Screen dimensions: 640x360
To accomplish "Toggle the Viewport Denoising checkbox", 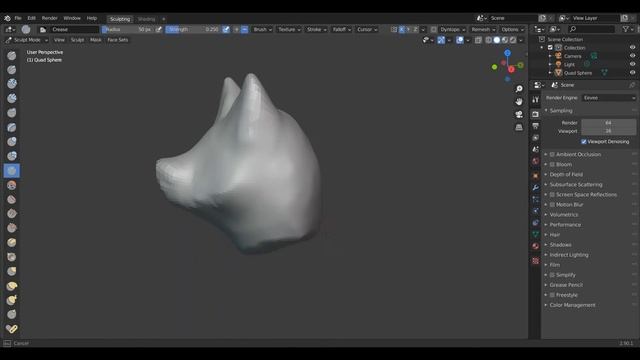I will pos(584,142).
